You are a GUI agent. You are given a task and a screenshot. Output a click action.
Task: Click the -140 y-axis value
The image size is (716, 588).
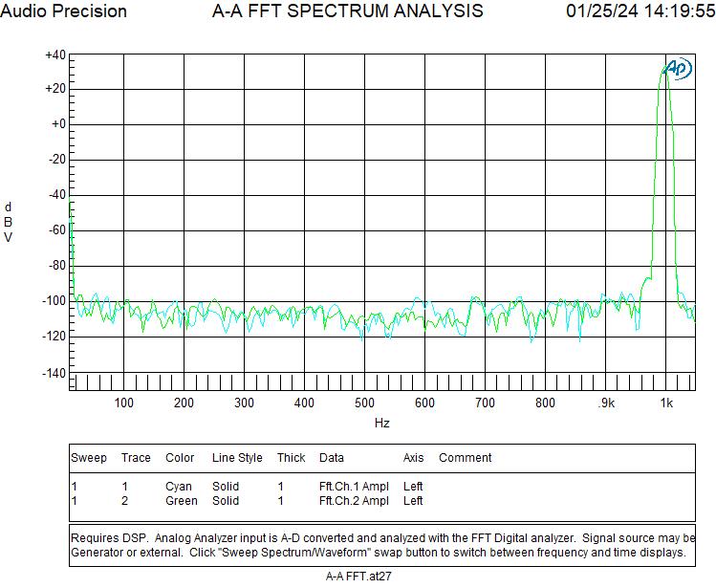pos(54,373)
